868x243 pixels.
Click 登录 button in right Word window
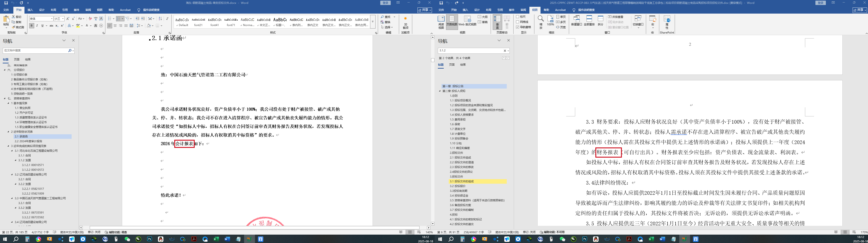(x=820, y=3)
